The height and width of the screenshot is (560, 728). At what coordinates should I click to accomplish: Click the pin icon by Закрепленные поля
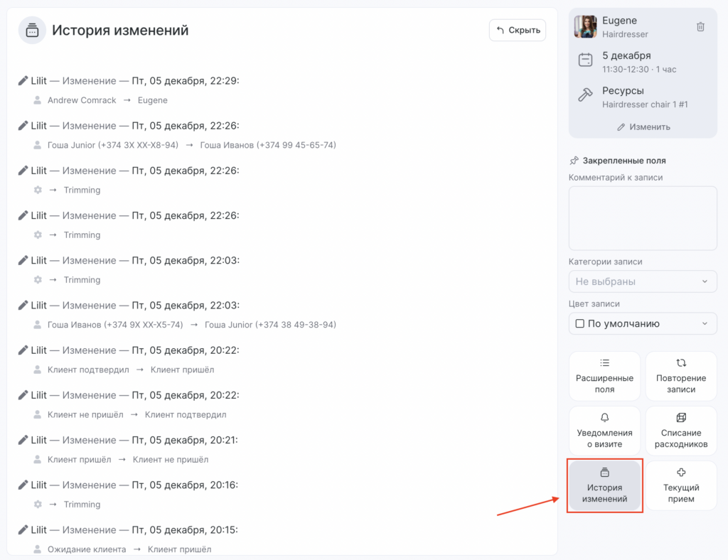[574, 161]
